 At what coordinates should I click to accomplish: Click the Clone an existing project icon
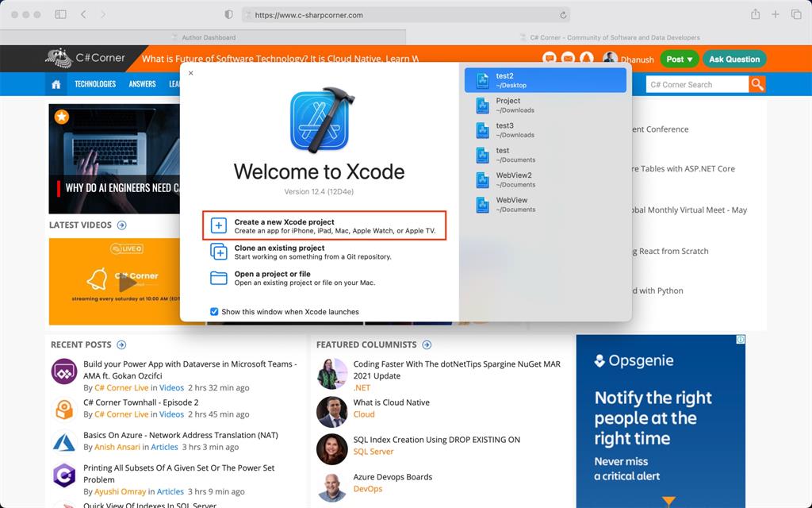click(x=219, y=252)
